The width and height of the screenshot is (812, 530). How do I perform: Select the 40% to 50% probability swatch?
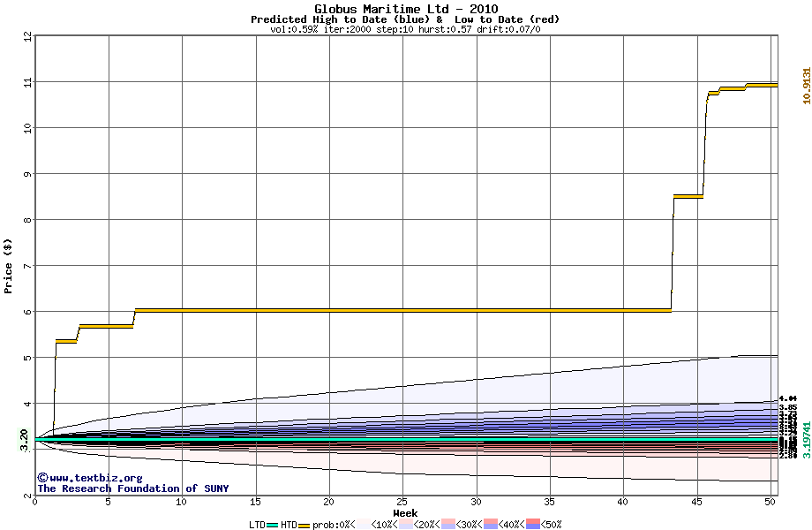[x=533, y=524]
